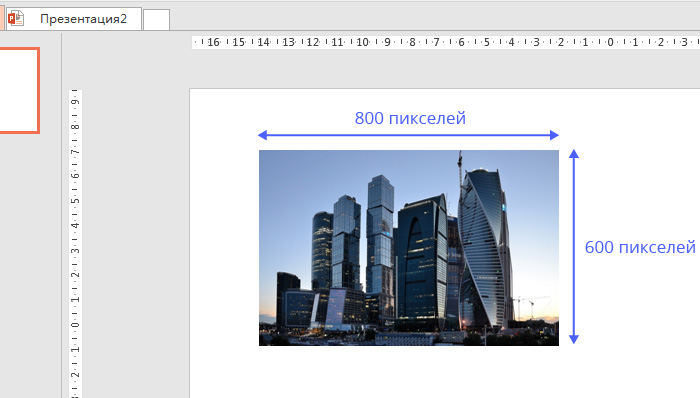Click the 0 mark on horizontal ruler
Image resolution: width=700 pixels, height=398 pixels.
[610, 42]
